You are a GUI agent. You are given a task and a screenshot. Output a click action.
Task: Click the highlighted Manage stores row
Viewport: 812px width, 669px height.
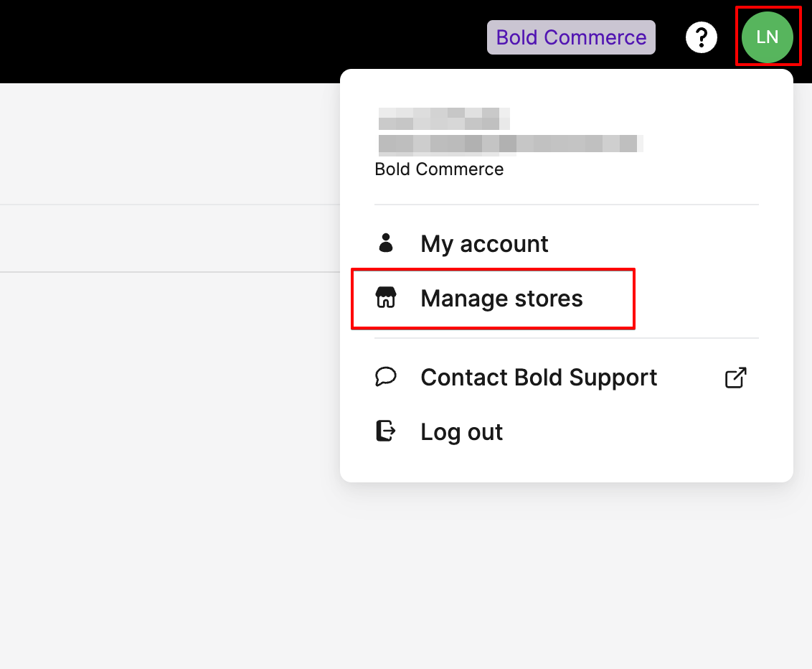pos(493,298)
